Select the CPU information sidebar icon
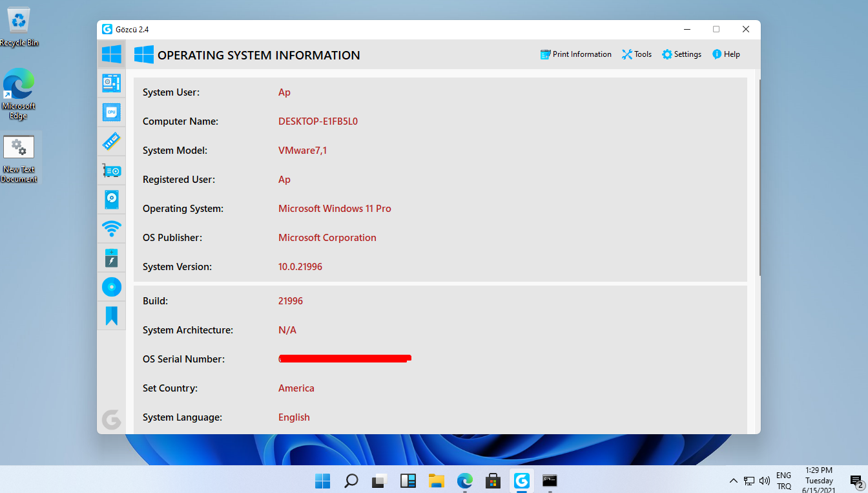The height and width of the screenshot is (493, 868). [111, 112]
